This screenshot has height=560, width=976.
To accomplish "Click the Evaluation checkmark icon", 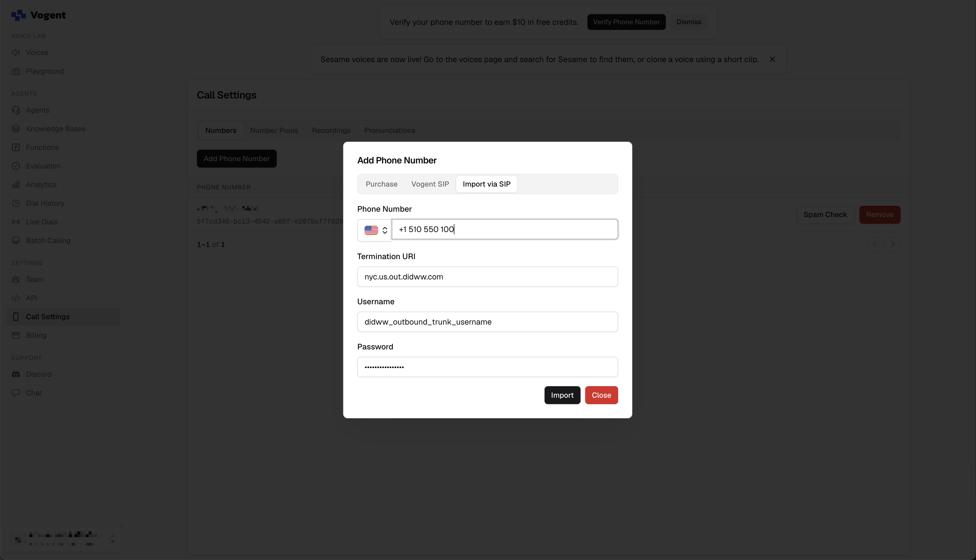I will tap(16, 166).
